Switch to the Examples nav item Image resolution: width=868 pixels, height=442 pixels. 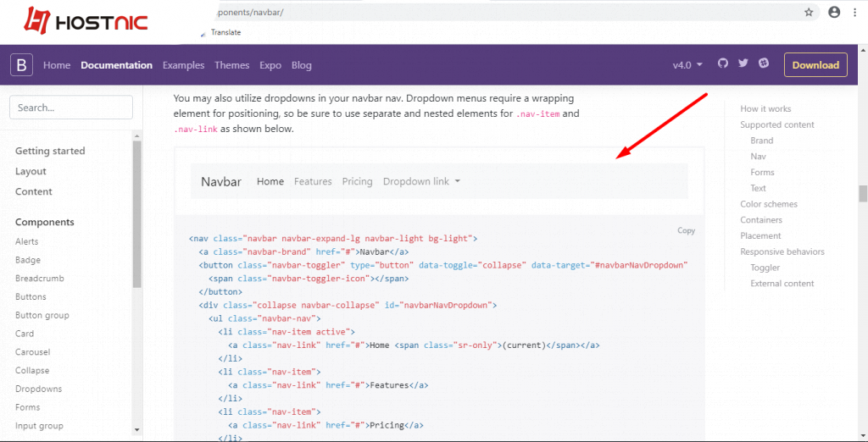click(x=183, y=65)
